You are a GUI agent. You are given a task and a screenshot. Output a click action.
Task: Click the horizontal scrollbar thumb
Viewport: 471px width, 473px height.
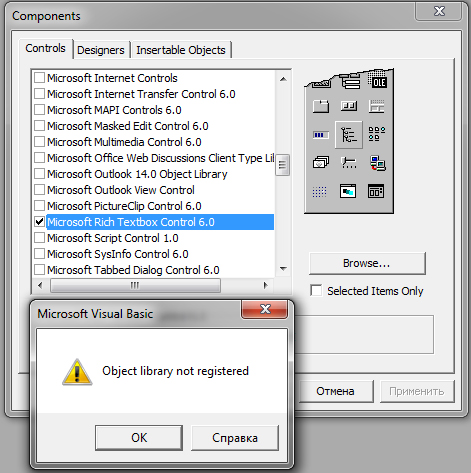coord(135,285)
